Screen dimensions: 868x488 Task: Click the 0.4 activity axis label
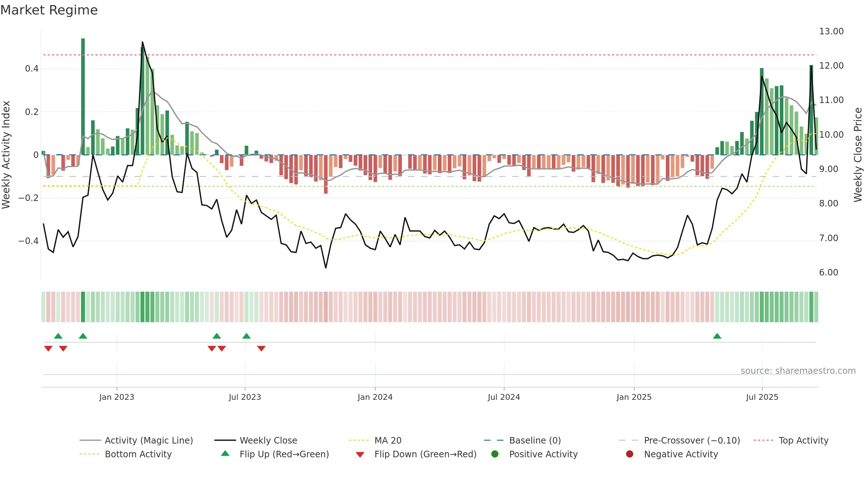(x=32, y=69)
